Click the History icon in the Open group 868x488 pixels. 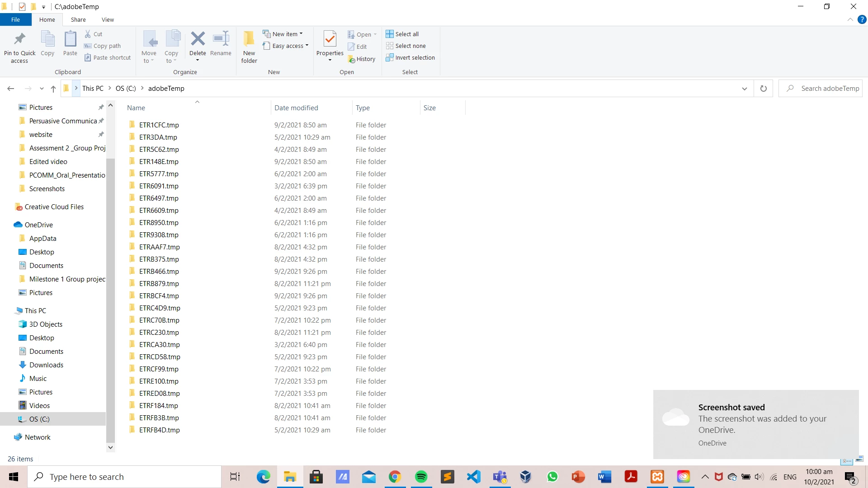pyautogui.click(x=362, y=59)
